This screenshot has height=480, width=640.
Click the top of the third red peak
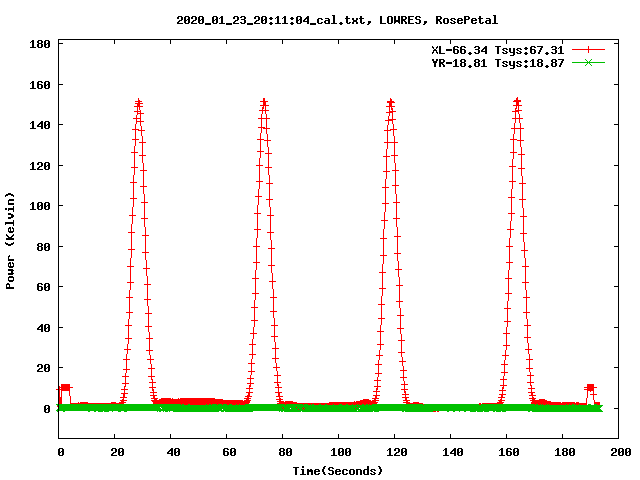coord(390,102)
